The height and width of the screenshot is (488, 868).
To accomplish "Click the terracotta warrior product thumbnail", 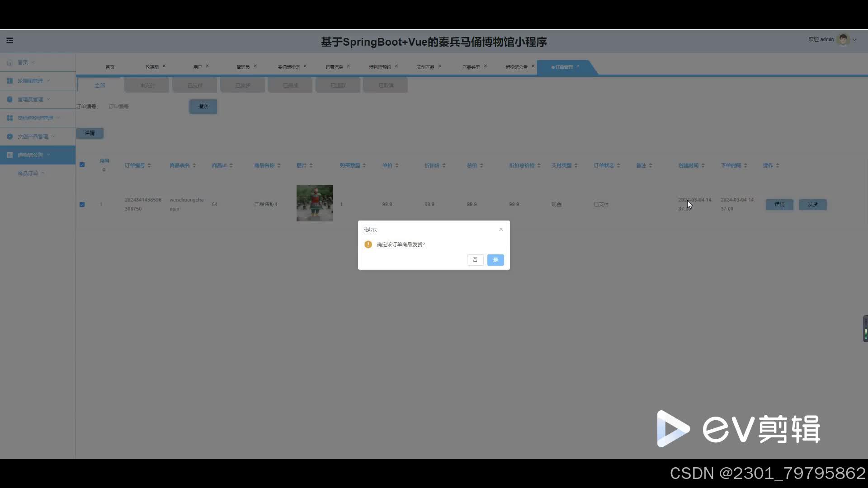I will click(x=314, y=203).
